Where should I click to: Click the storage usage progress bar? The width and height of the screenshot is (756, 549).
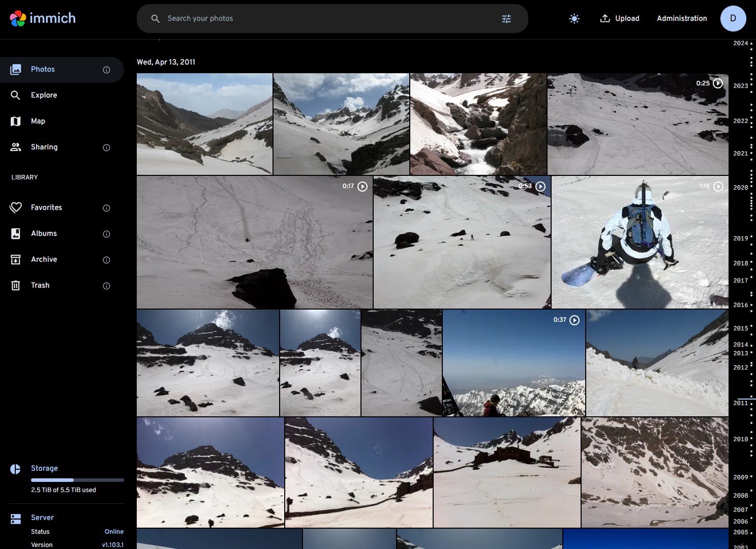click(77, 480)
